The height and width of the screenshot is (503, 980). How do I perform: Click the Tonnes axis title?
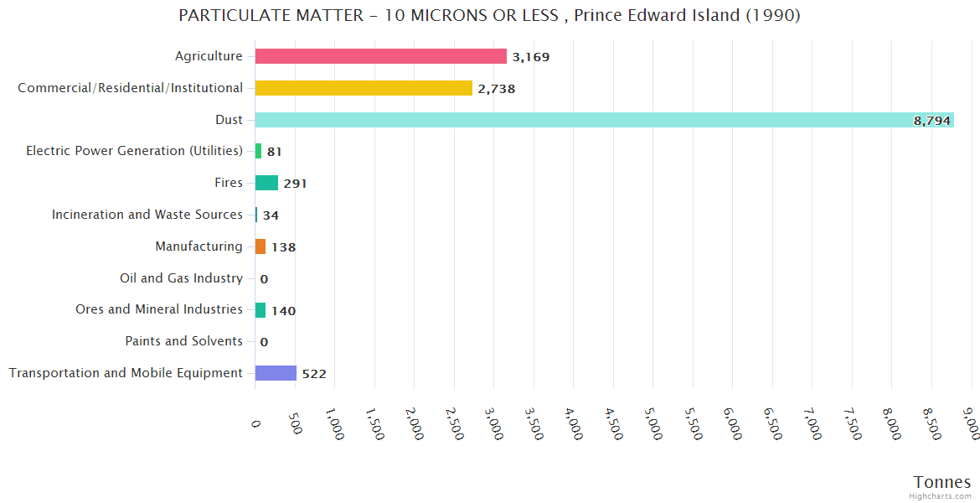[941, 482]
